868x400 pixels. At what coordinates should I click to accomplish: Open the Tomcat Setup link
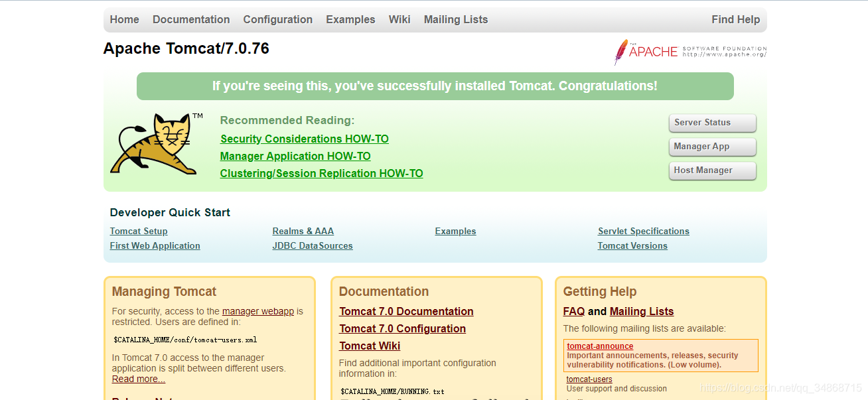(x=139, y=231)
